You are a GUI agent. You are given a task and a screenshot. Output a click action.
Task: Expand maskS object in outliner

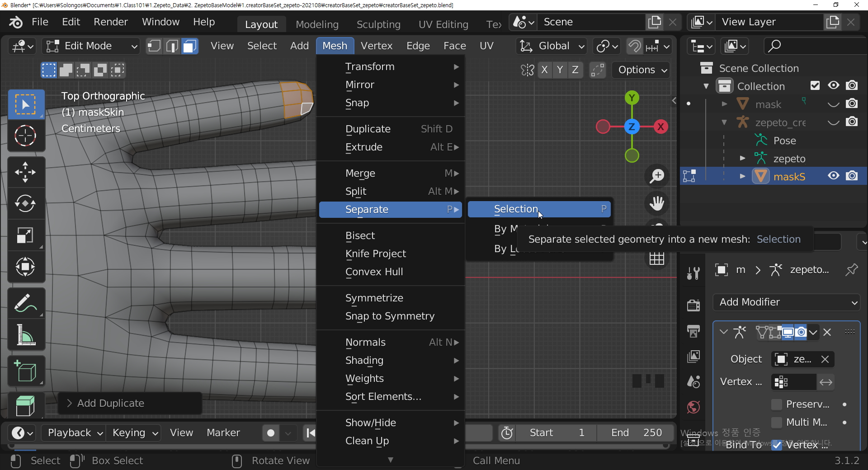pyautogui.click(x=743, y=176)
